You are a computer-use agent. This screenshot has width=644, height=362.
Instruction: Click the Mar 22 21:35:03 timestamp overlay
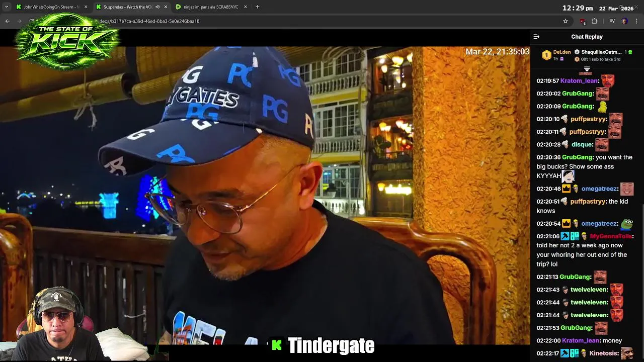click(x=497, y=52)
